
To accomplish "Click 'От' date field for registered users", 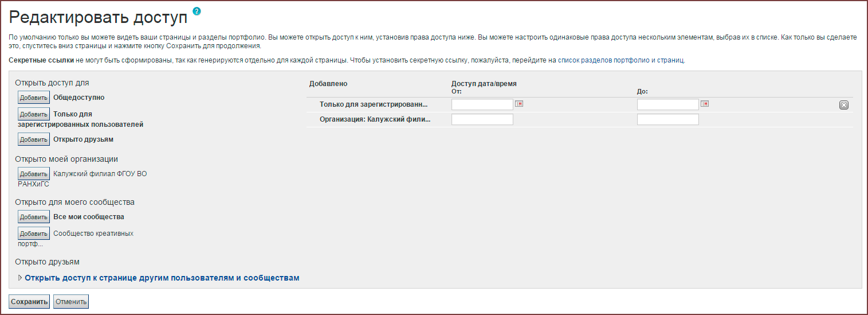I will [482, 104].
